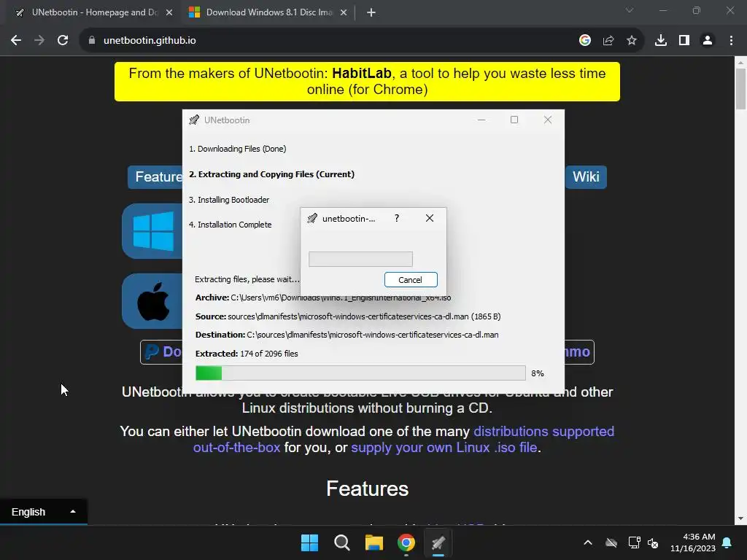Click the PayPal Donate button

[x=162, y=352]
